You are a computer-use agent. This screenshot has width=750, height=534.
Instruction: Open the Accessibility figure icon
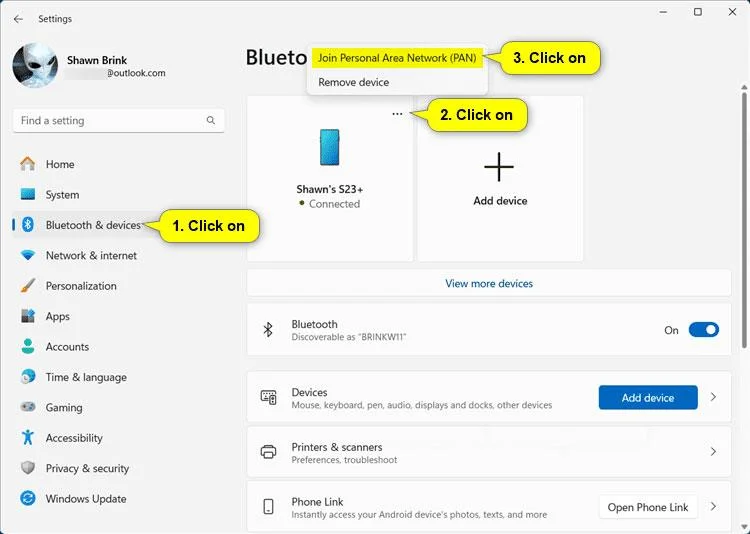pyautogui.click(x=28, y=437)
